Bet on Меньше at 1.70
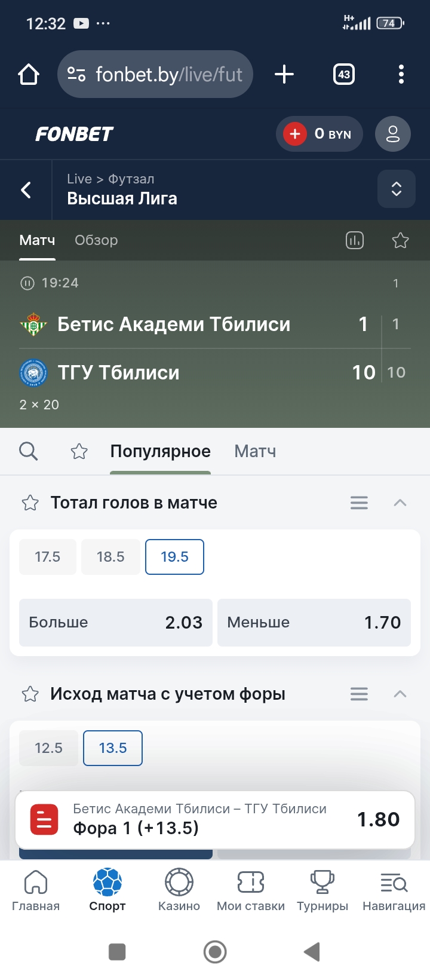The height and width of the screenshot is (980, 430). tap(314, 623)
